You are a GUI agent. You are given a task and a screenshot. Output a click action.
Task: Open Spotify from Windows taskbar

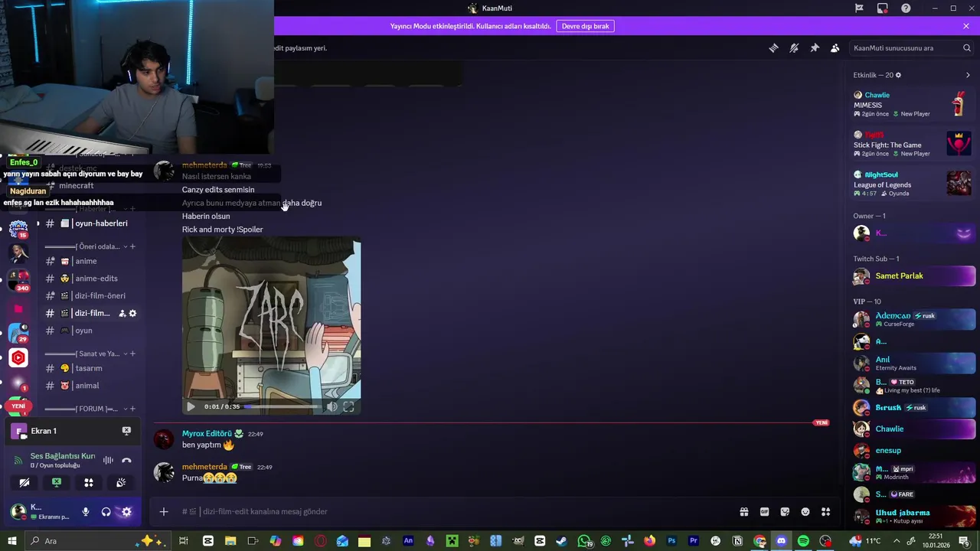803,541
